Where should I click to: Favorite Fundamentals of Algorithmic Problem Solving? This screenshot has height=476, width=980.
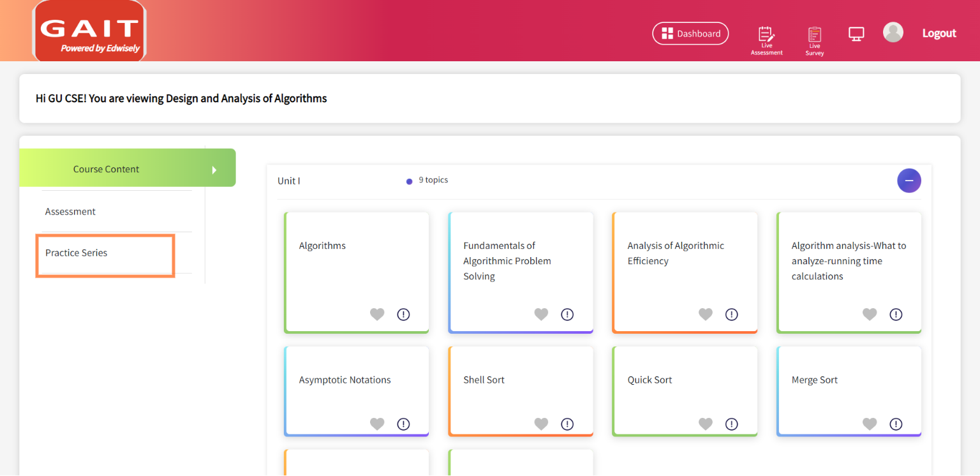point(541,314)
